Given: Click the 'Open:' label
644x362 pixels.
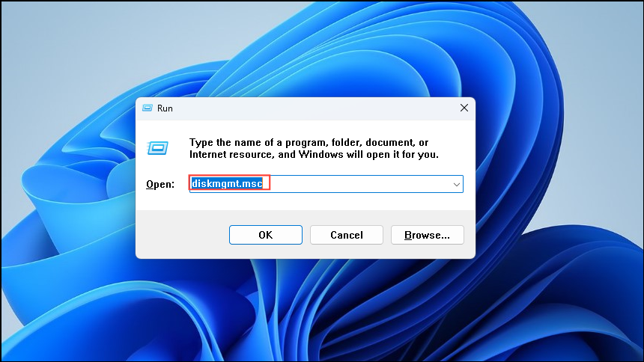Looking at the screenshot, I should [x=160, y=184].
